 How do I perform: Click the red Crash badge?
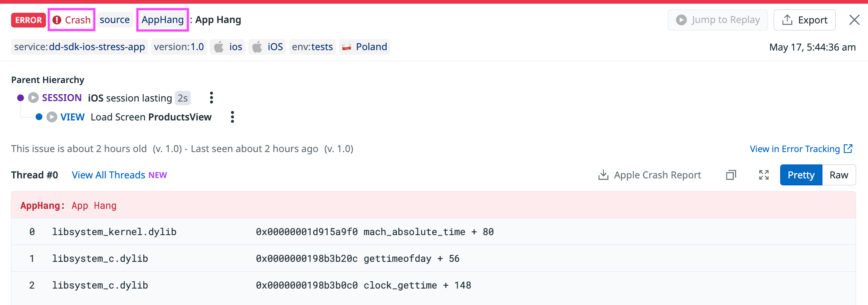tap(72, 20)
